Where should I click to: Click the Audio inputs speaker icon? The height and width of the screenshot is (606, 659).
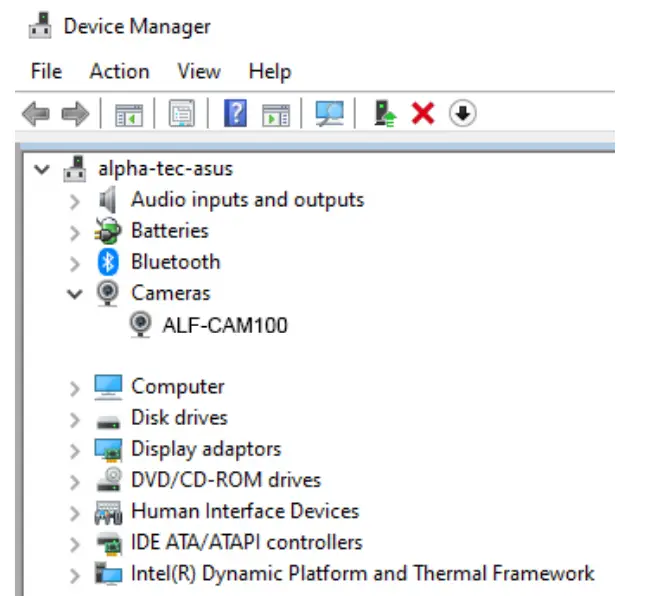(x=107, y=200)
